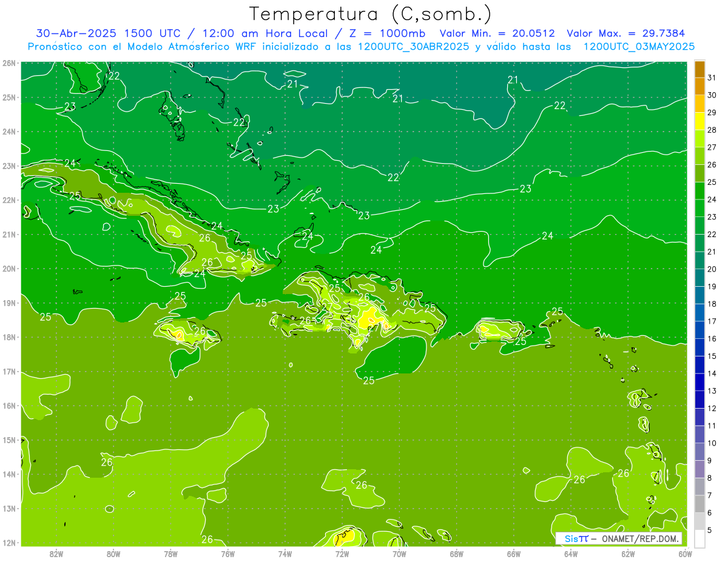This screenshot has height=562, width=728.
Task: Pick the bright lime swatch between 27 and 28
Action: pos(699,139)
